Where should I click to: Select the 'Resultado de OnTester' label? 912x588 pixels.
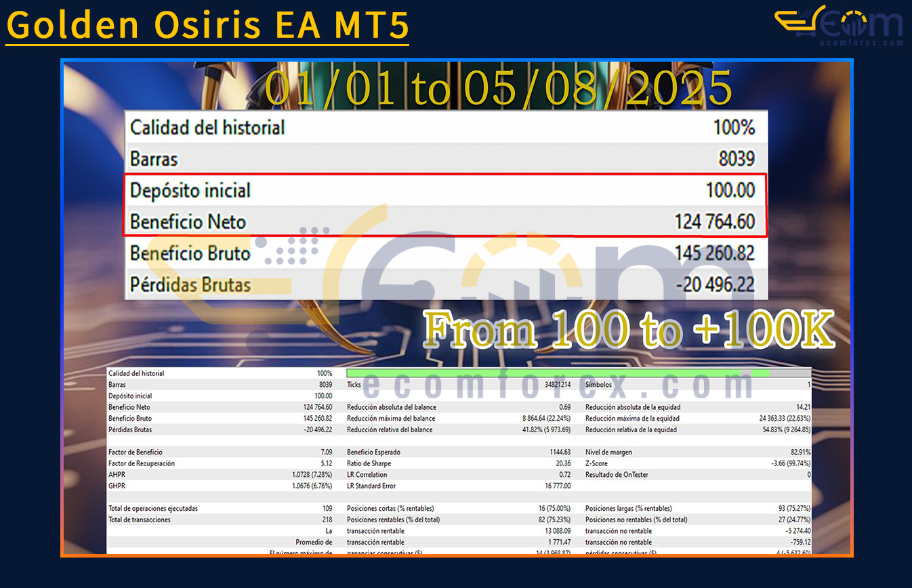pyautogui.click(x=617, y=475)
